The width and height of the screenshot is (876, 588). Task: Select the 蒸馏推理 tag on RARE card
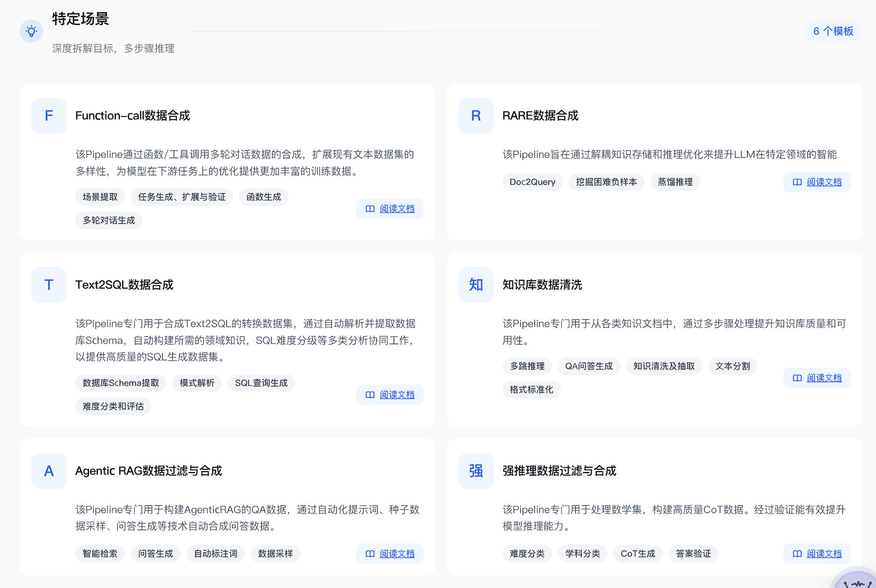click(675, 182)
